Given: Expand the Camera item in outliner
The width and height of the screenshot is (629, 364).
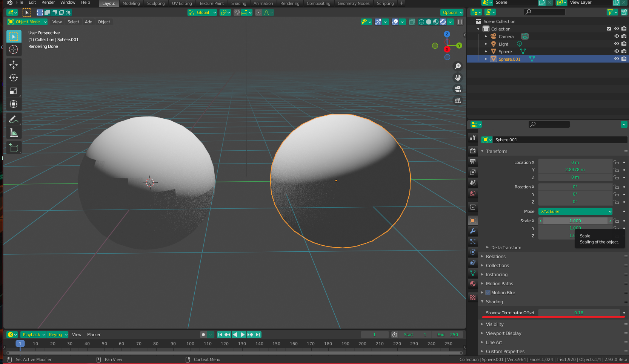Looking at the screenshot, I should [486, 37].
